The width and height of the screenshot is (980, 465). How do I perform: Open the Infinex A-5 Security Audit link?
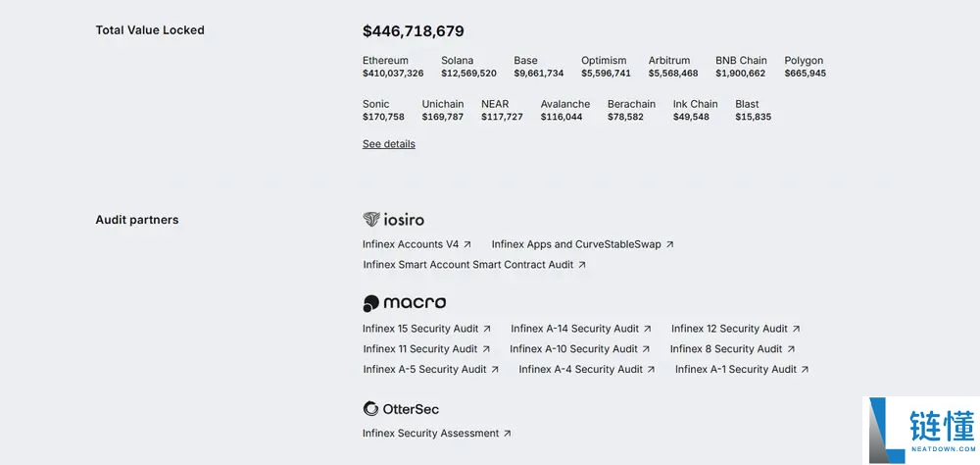[x=424, y=370]
